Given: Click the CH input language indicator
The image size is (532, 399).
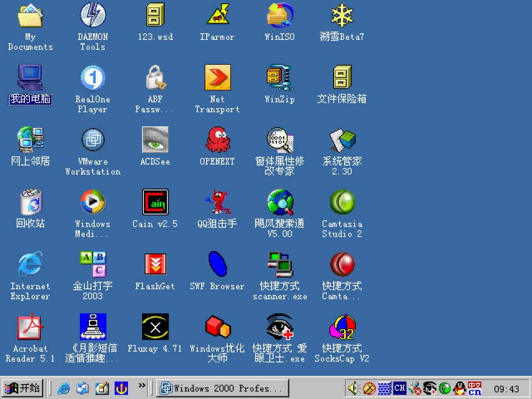Looking at the screenshot, I should point(400,388).
